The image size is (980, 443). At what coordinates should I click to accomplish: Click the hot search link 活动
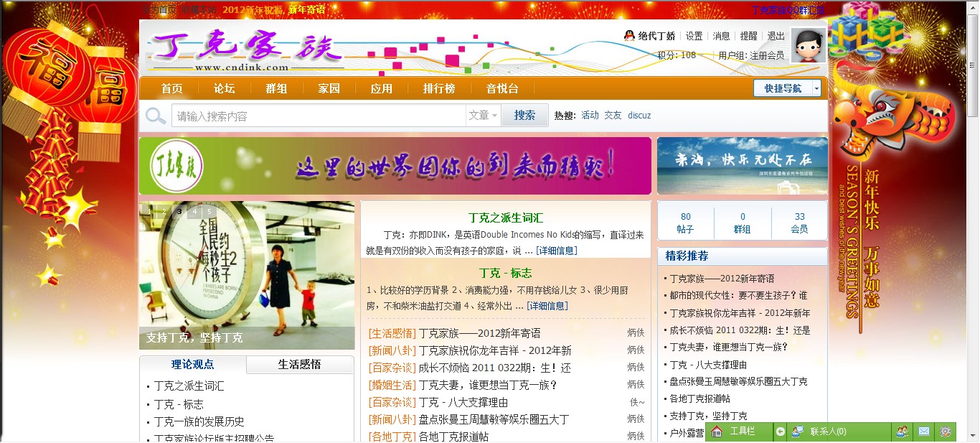click(590, 115)
